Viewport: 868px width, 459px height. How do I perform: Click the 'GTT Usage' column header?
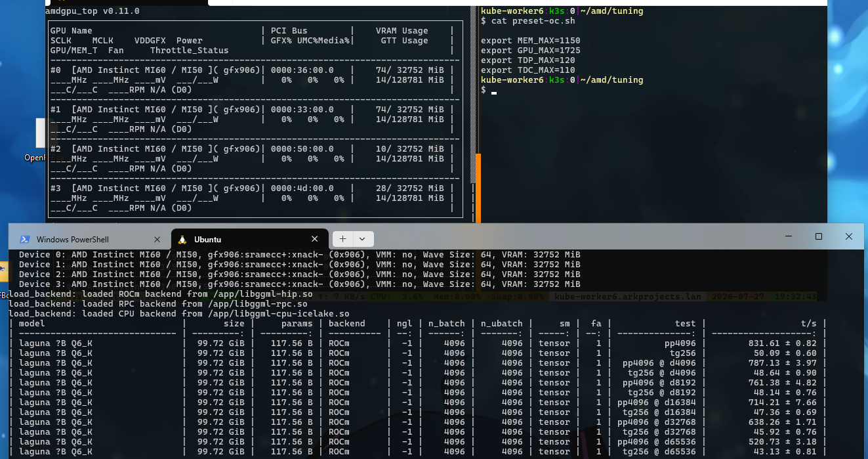pos(405,41)
